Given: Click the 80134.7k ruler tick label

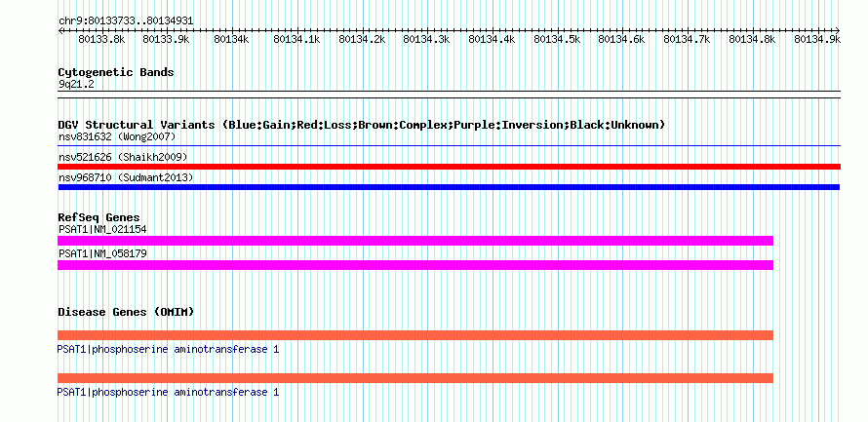Looking at the screenshot, I should tap(687, 39).
